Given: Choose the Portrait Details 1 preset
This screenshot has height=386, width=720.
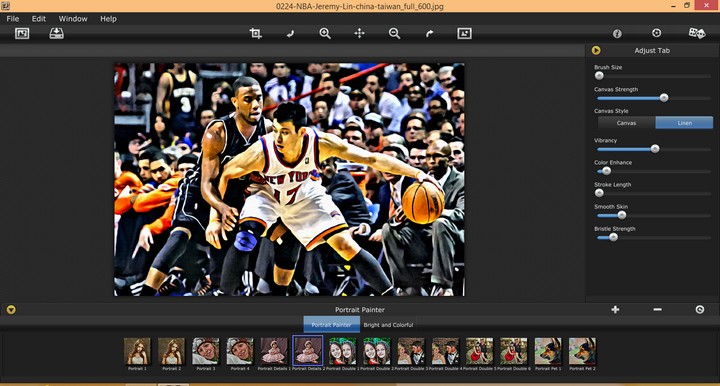Looking at the screenshot, I should coord(274,351).
